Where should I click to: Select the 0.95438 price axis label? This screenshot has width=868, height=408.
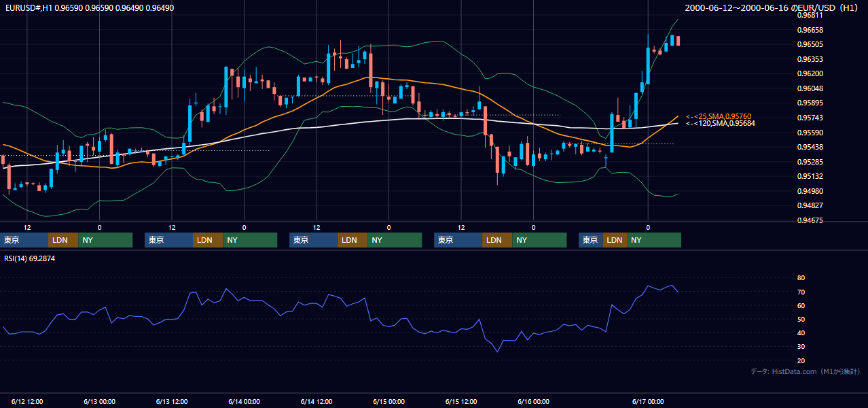[810, 147]
